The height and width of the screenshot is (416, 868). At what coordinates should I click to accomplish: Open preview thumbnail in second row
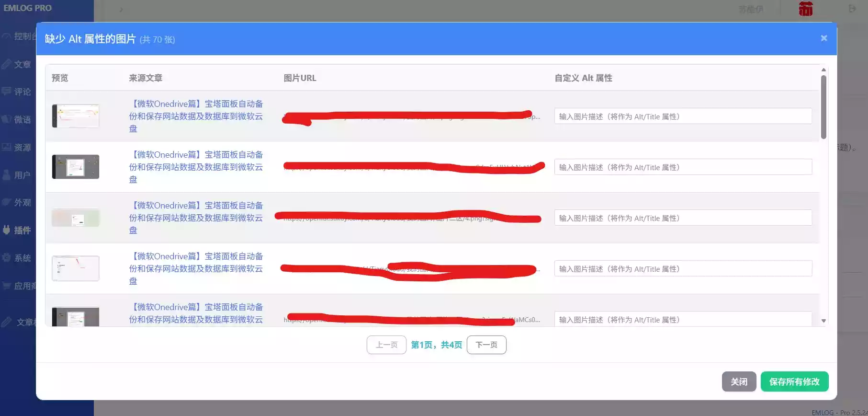click(76, 167)
